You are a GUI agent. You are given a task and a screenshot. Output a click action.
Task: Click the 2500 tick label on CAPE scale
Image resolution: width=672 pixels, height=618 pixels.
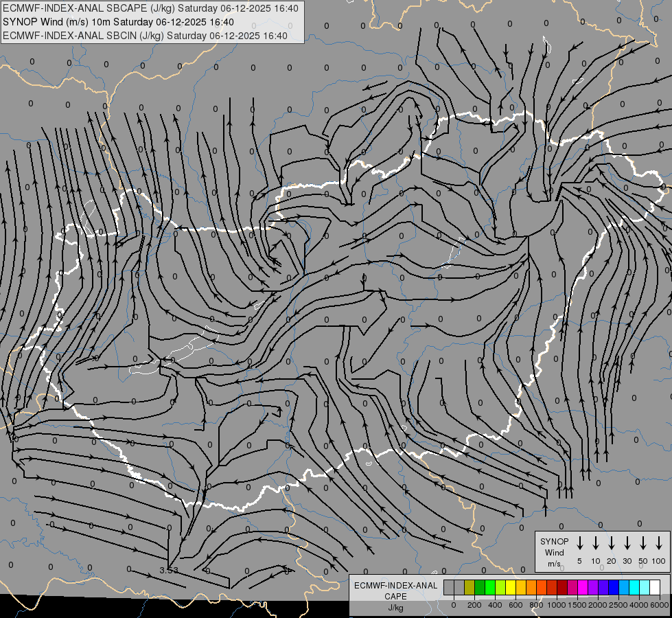pyautogui.click(x=618, y=605)
